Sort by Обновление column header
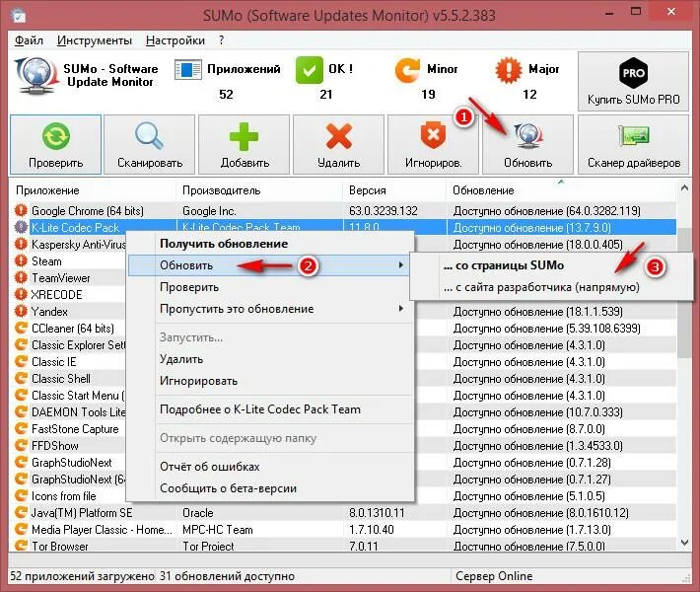This screenshot has height=592, width=700. (561, 190)
